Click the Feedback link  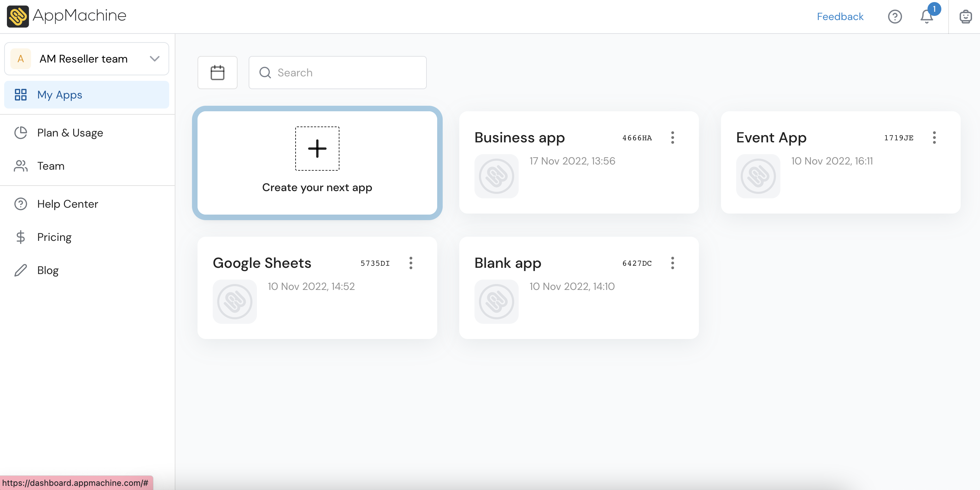click(840, 16)
